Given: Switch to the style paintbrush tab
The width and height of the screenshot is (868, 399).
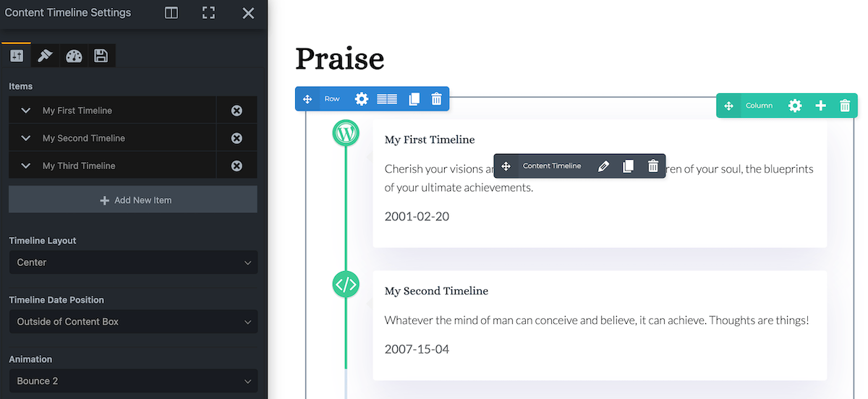Looking at the screenshot, I should coord(45,56).
